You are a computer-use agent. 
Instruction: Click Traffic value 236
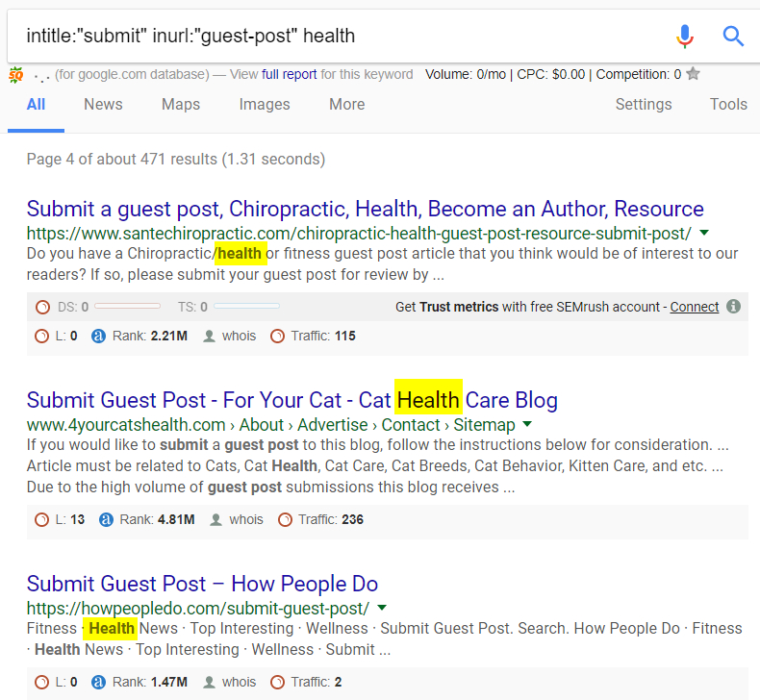(352, 520)
